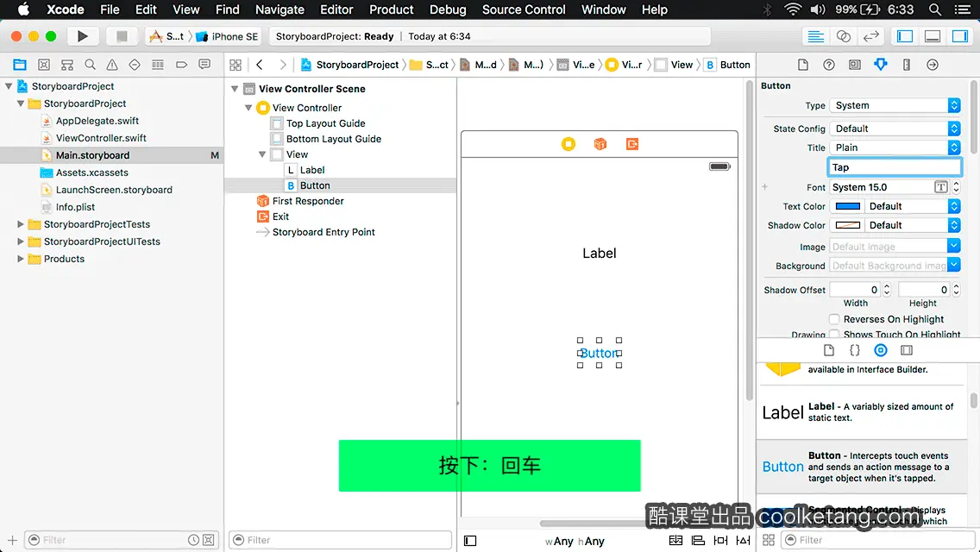The height and width of the screenshot is (552, 980).
Task: Open the Align constraints tool
Action: pos(698,540)
